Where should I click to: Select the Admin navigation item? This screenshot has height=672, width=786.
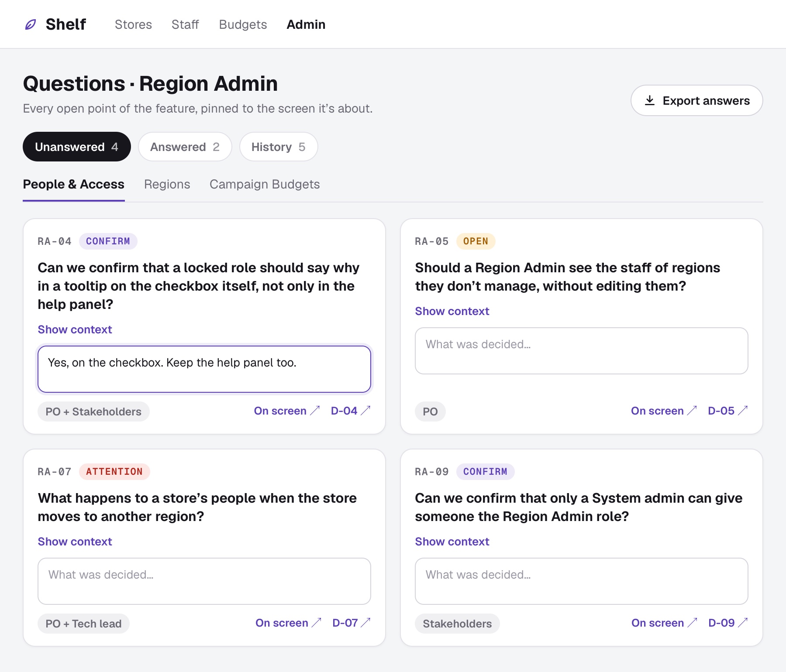[x=306, y=24]
